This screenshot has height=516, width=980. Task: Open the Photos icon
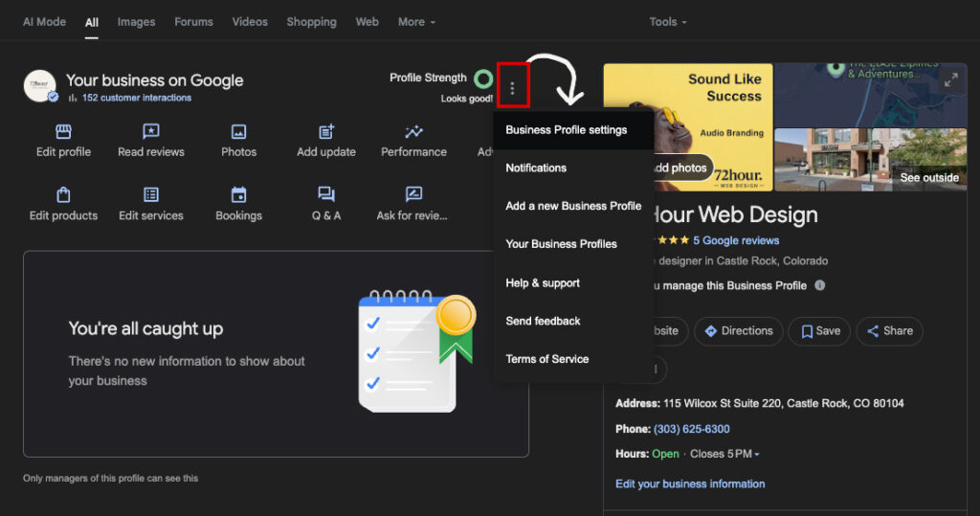[x=238, y=131]
